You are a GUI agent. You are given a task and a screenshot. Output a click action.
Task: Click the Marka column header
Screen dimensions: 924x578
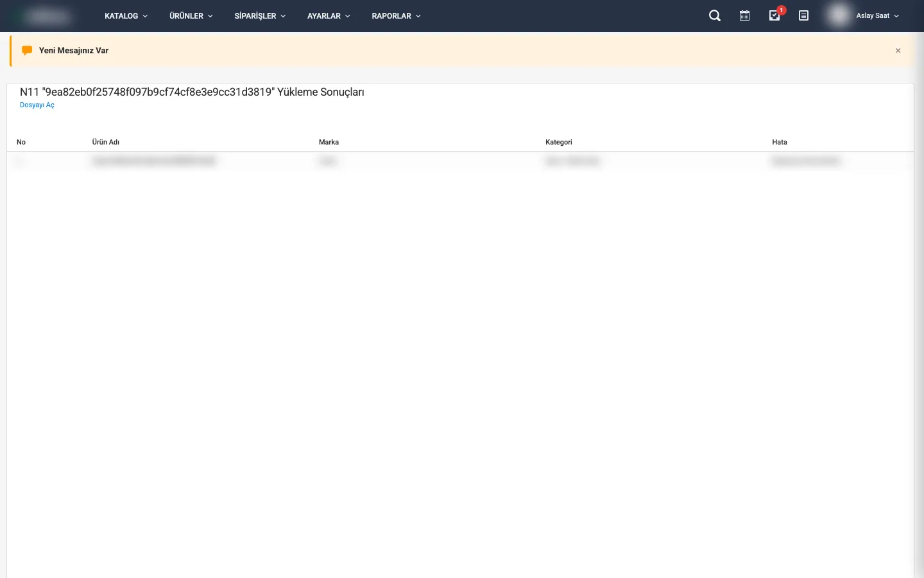click(329, 143)
